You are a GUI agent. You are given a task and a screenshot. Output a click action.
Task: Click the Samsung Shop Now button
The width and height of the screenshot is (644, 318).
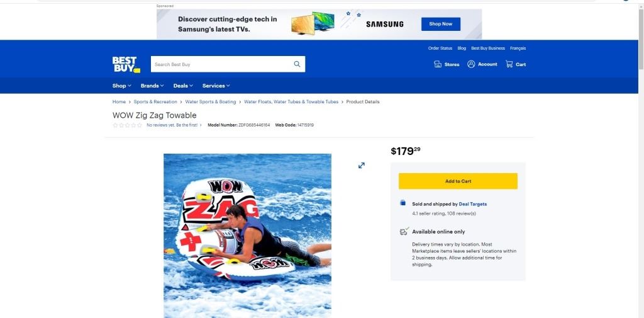(441, 24)
